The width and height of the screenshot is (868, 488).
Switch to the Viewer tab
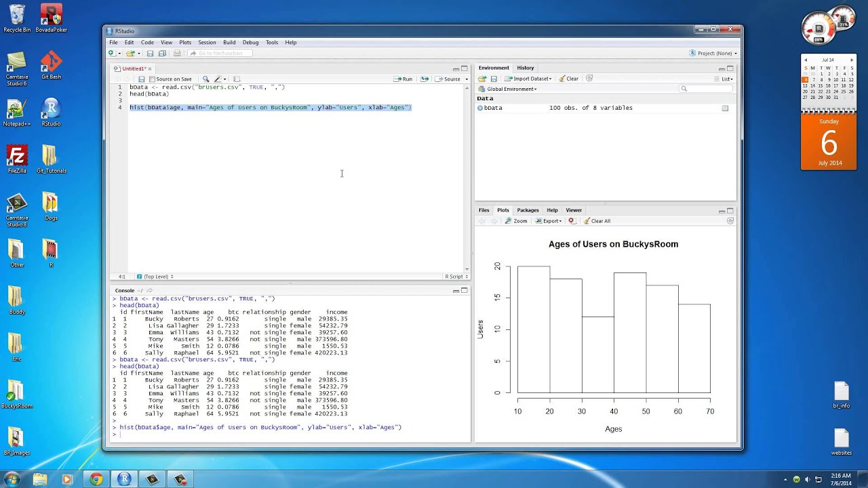click(574, 210)
